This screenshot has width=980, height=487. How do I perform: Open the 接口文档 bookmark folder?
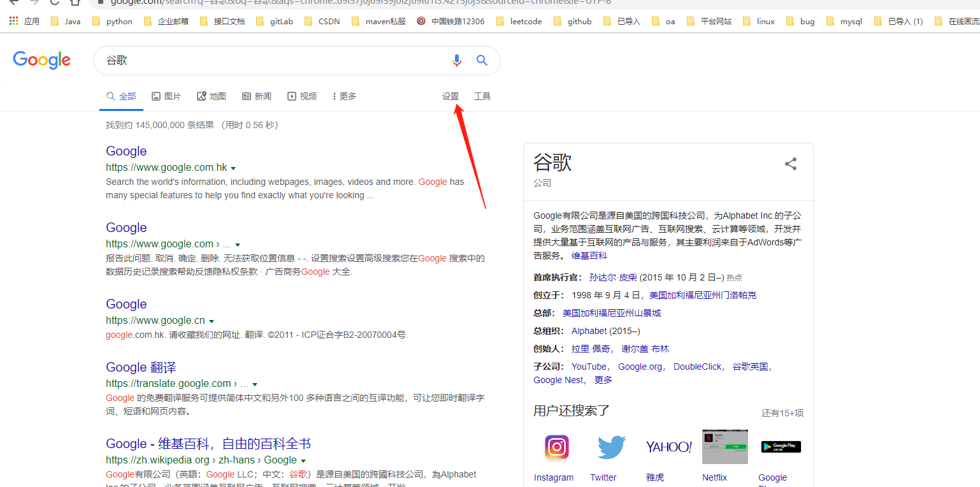[222, 21]
